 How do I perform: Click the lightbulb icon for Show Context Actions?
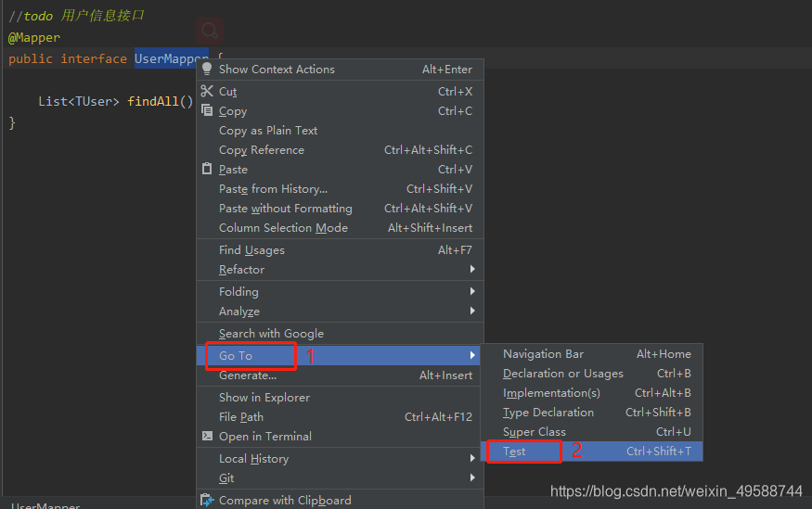click(207, 69)
